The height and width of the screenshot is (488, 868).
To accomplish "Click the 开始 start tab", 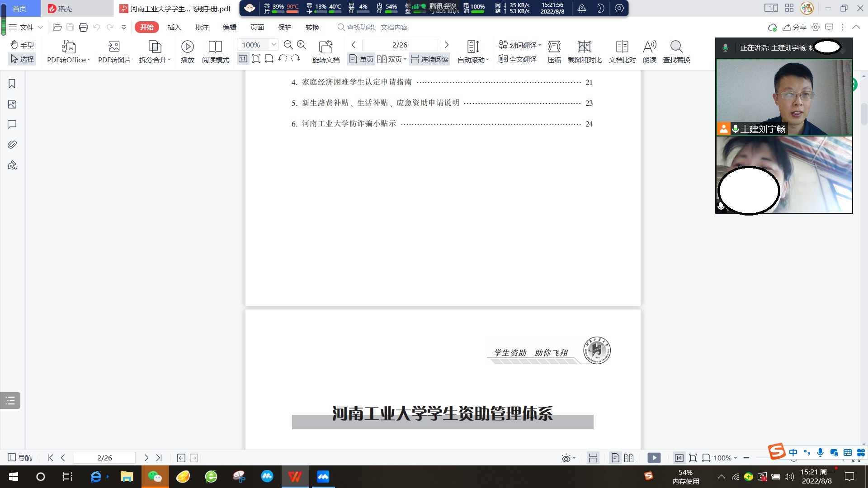I will click(146, 27).
